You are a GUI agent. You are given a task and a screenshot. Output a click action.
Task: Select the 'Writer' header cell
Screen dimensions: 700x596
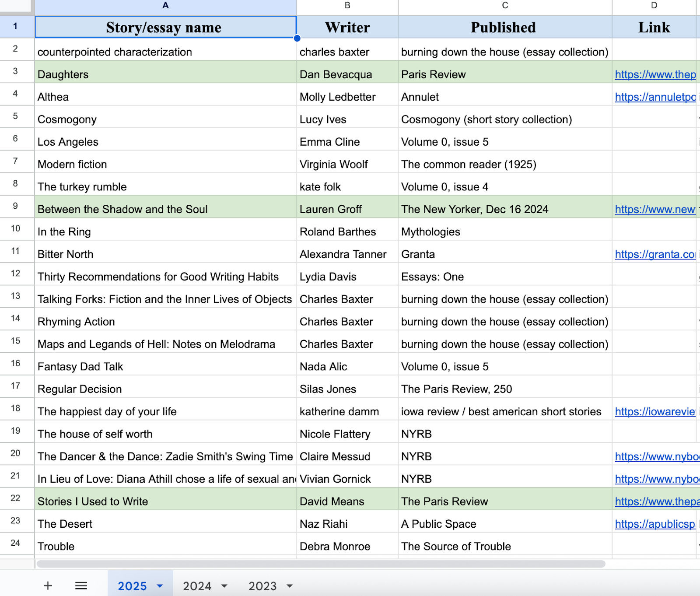347,27
